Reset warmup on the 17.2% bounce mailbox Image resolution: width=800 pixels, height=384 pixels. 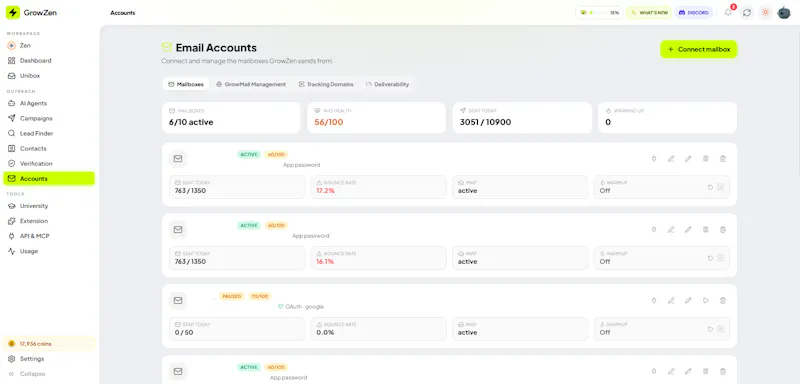(x=710, y=187)
